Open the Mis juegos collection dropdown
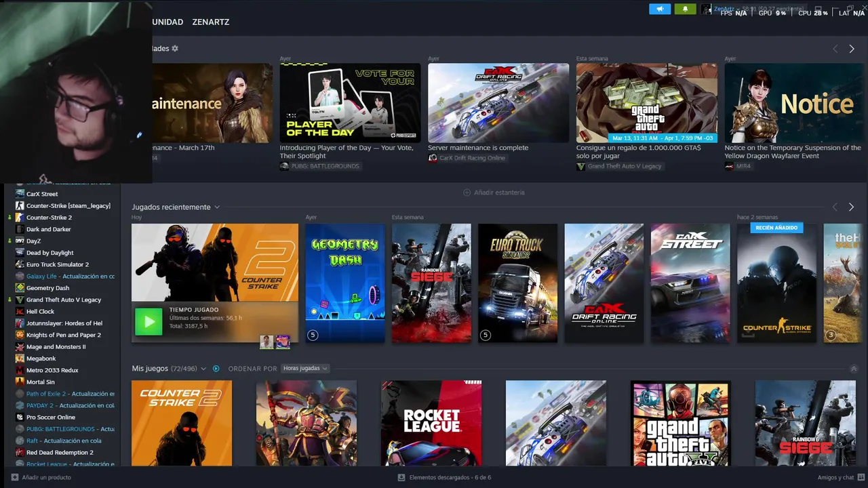The width and height of the screenshot is (868, 488). click(203, 369)
